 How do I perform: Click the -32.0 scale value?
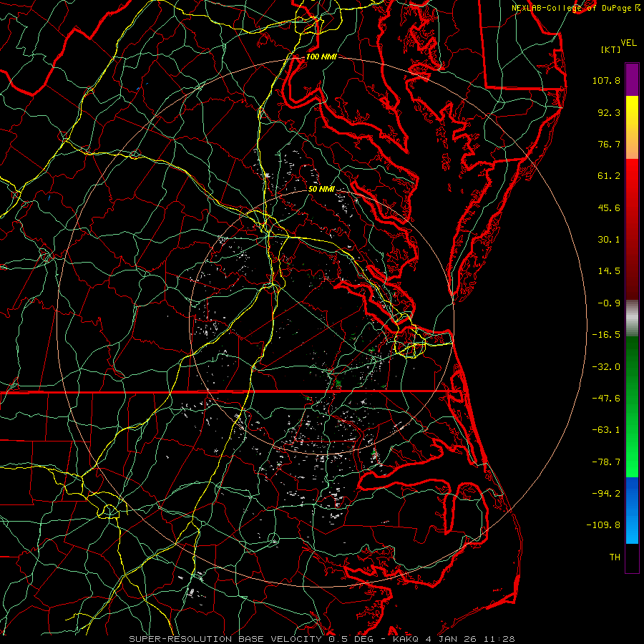tap(606, 367)
